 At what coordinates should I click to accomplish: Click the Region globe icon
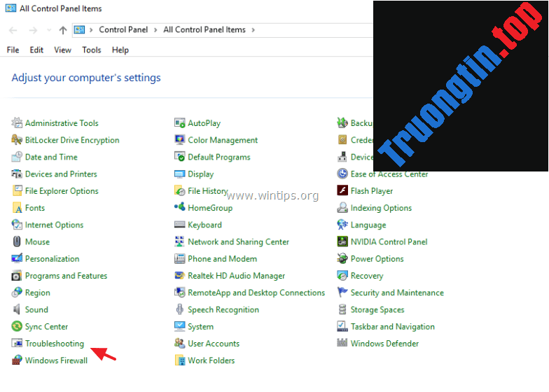[x=17, y=293]
